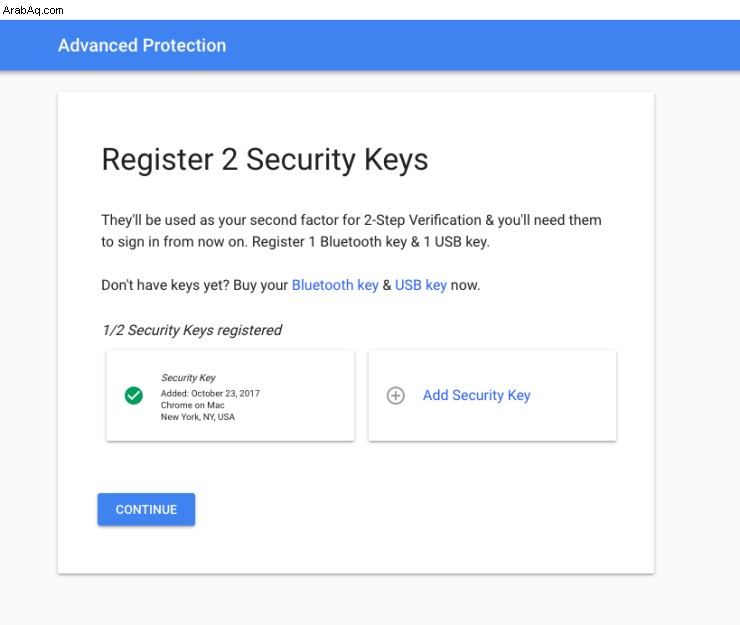Select the registered Security Key card

tap(230, 396)
